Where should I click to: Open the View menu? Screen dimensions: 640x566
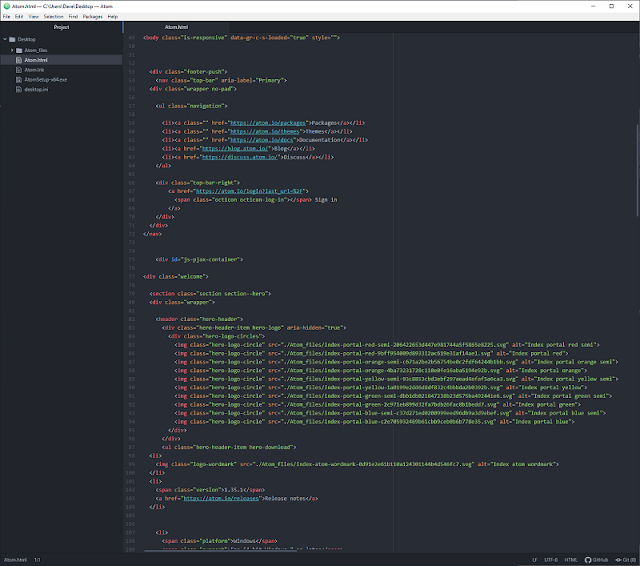(33, 16)
